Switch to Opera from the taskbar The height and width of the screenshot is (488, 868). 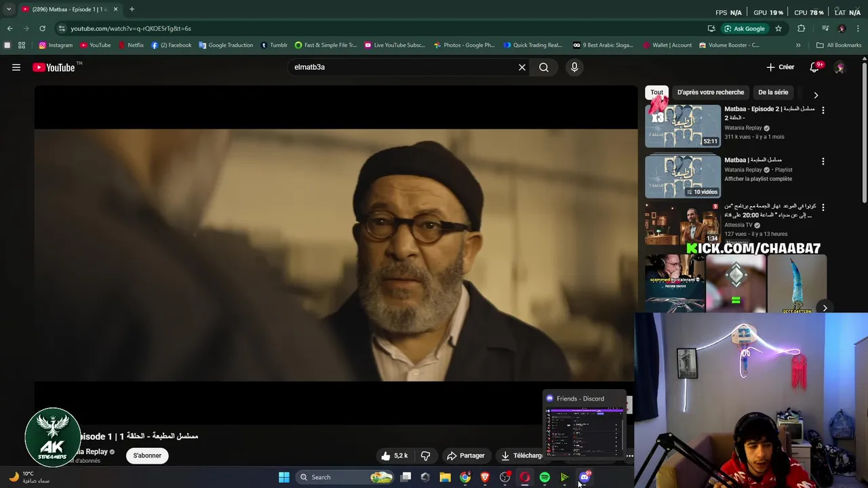tap(524, 477)
